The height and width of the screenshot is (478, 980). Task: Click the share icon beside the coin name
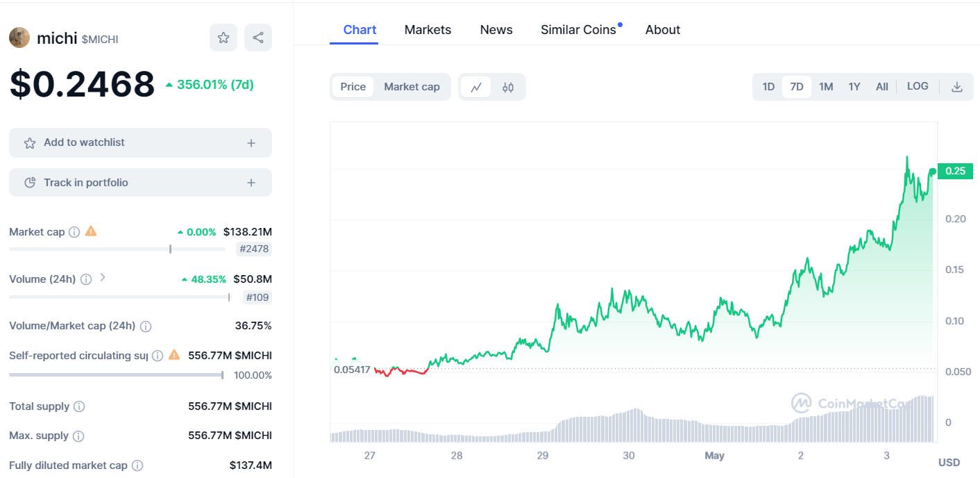coord(258,38)
